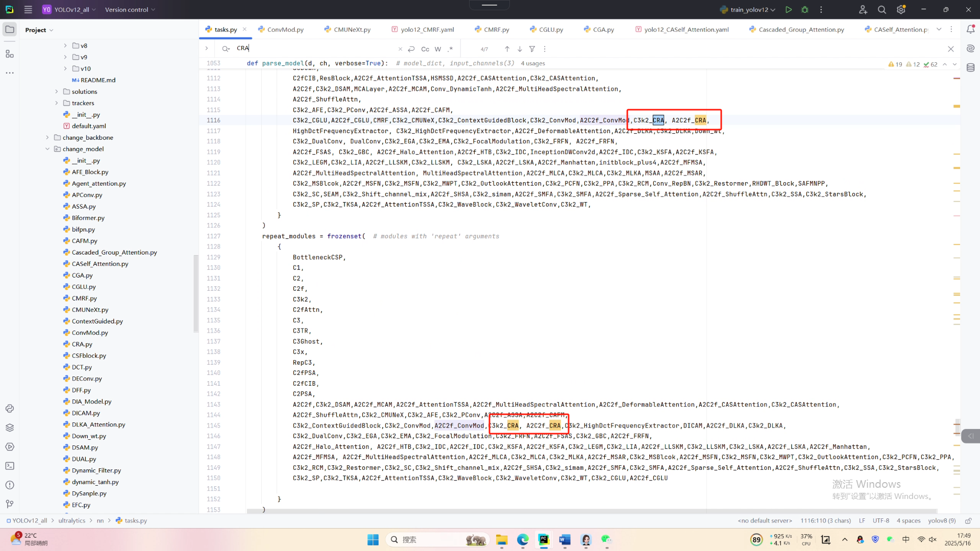Viewport: 980px width, 551px height.
Task: Open the Structure tool window
Action: [x=10, y=54]
